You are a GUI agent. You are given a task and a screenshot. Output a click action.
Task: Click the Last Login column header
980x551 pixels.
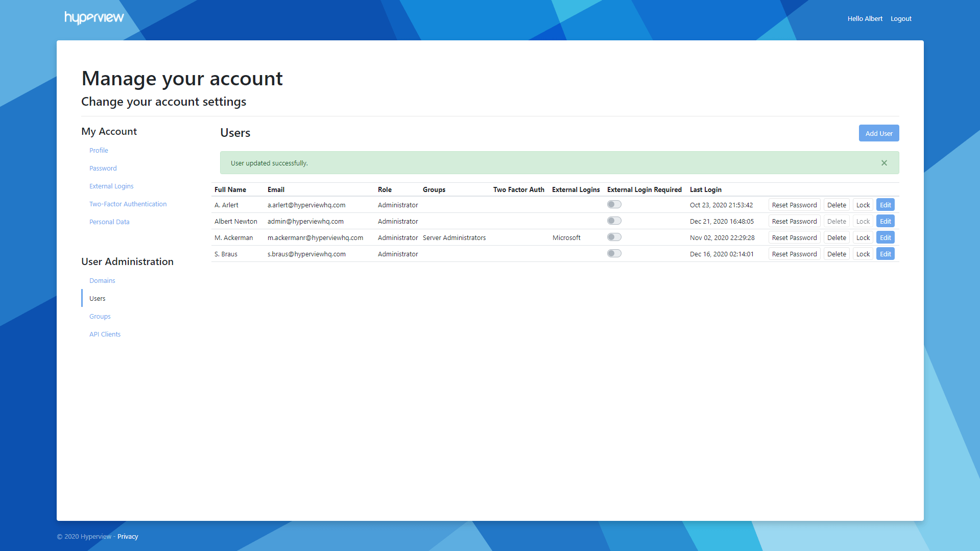(x=705, y=189)
